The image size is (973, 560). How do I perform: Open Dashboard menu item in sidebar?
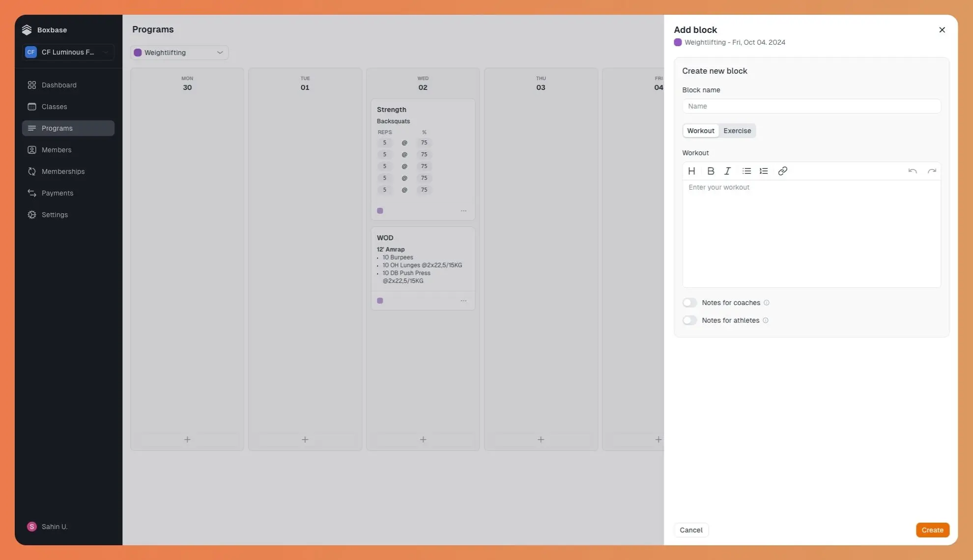[59, 85]
